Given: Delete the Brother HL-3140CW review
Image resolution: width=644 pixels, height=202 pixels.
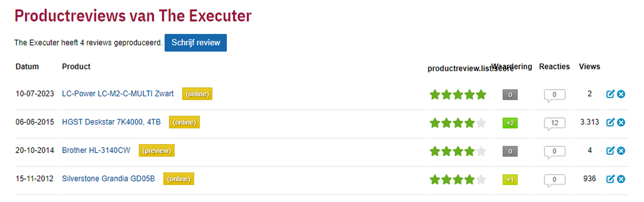Looking at the screenshot, I should click(x=621, y=151).
